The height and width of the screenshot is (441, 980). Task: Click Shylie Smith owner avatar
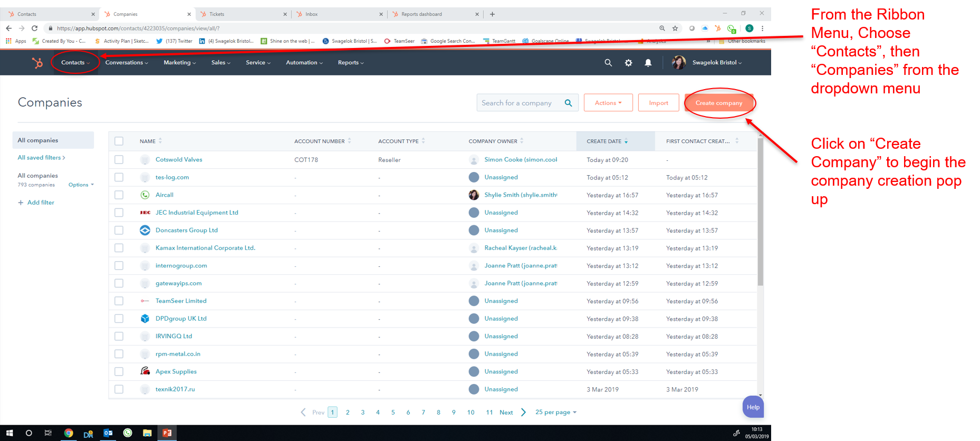pos(474,195)
